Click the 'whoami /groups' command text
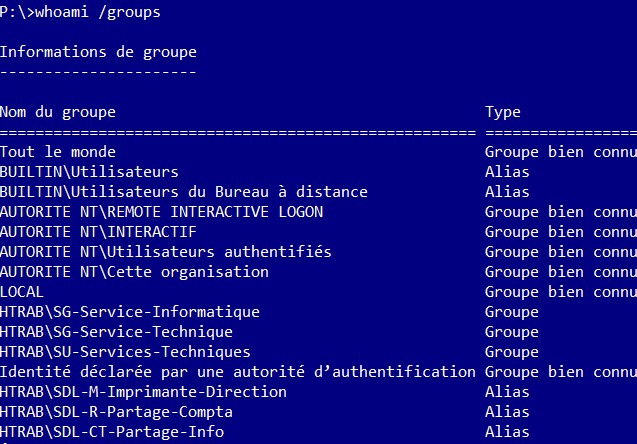Image resolution: width=637 pixels, height=444 pixels. (98, 12)
